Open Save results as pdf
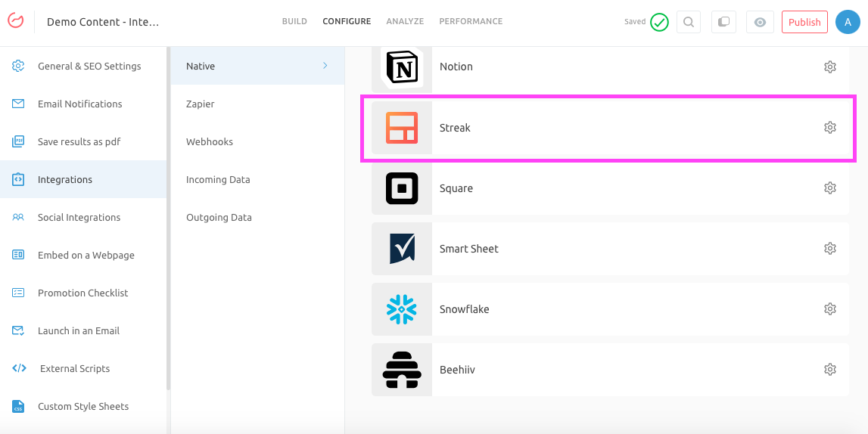 click(83, 141)
